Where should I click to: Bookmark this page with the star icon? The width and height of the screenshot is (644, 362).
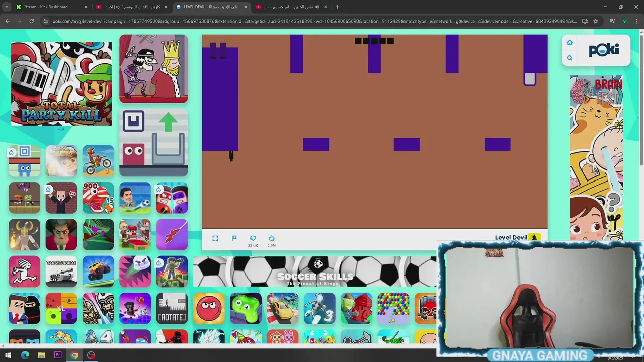click(x=596, y=21)
